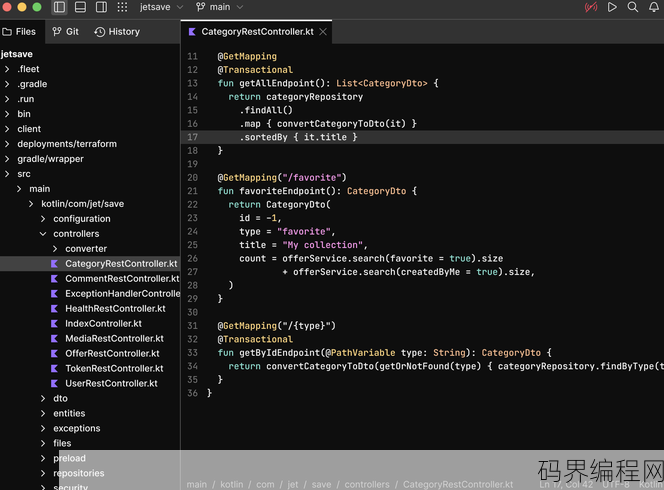This screenshot has width=664, height=490.
Task: Click the kotlin breadcrumb segment
Action: [x=232, y=484]
